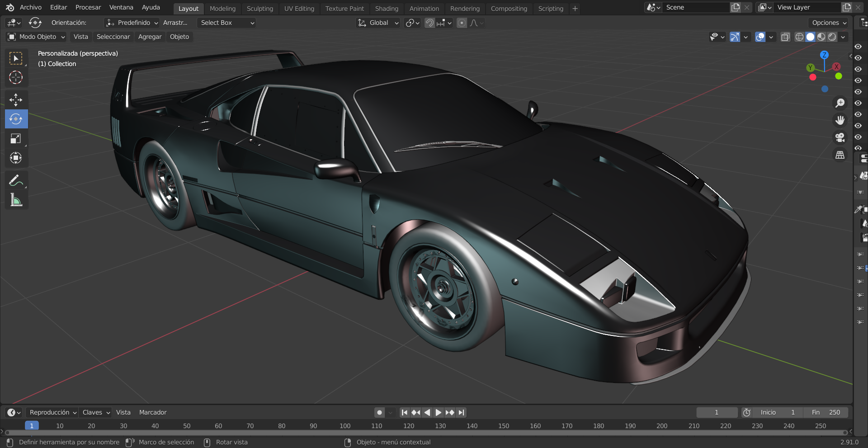
Task: Open the Editar menu
Action: pos(58,7)
